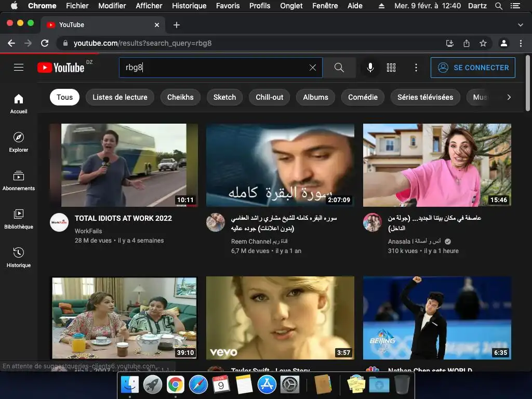Open App Store from the dock
532x399 pixels.
(x=267, y=385)
